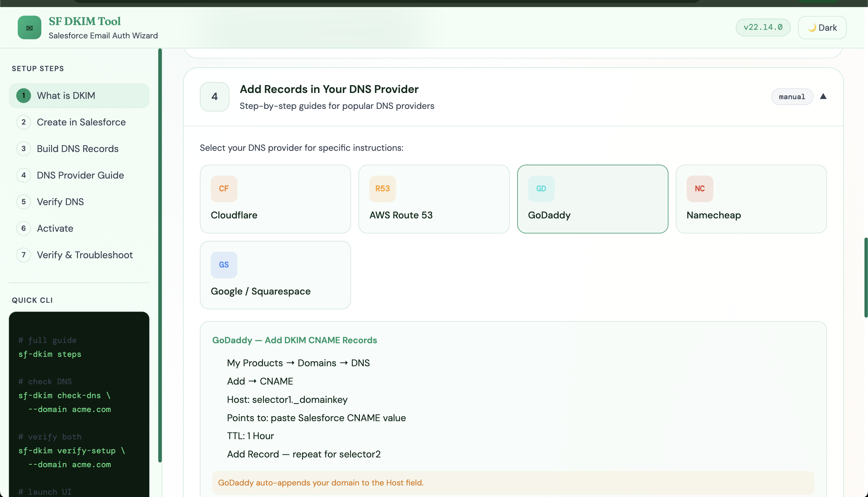Toggle Dark mode theme
This screenshot has height=497, width=868.
[x=822, y=28]
